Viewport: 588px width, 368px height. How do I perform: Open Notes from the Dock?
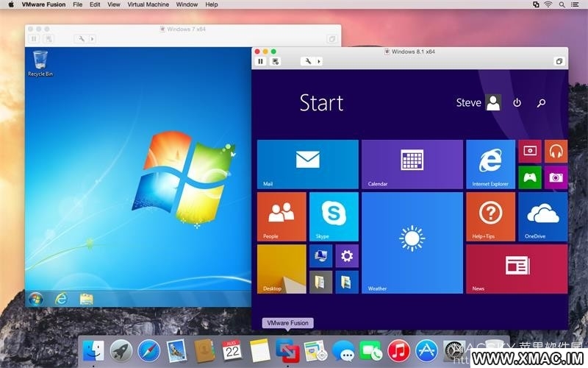(x=259, y=351)
